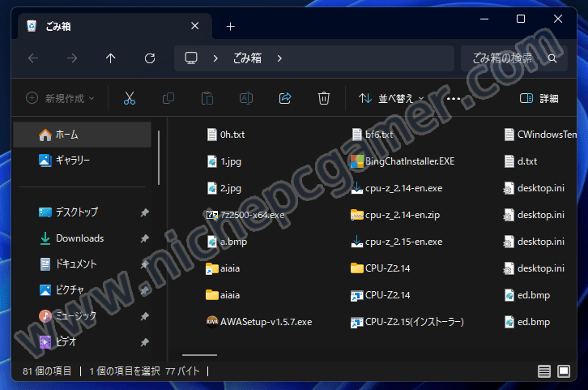Screen dimensions: 588x390
Task: Go up one folder level
Action: (111, 58)
